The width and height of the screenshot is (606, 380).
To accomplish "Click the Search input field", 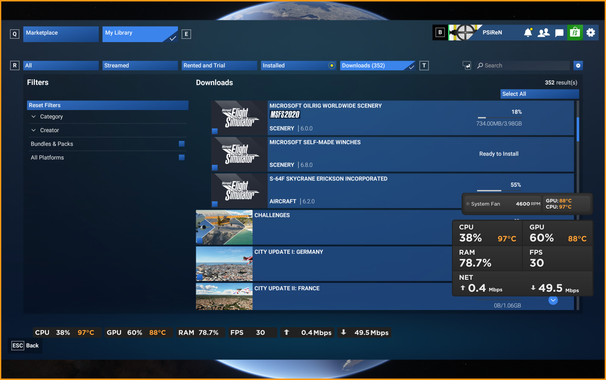I will click(x=523, y=65).
